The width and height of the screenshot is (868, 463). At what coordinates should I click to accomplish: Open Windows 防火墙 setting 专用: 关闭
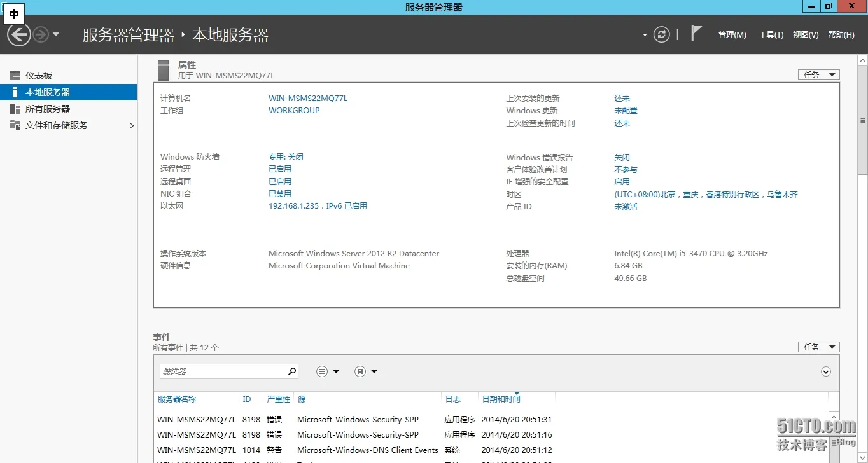(286, 157)
